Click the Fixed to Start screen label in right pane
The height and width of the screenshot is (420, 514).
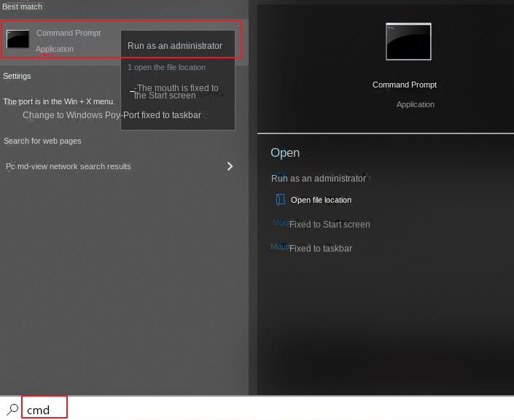tap(330, 225)
